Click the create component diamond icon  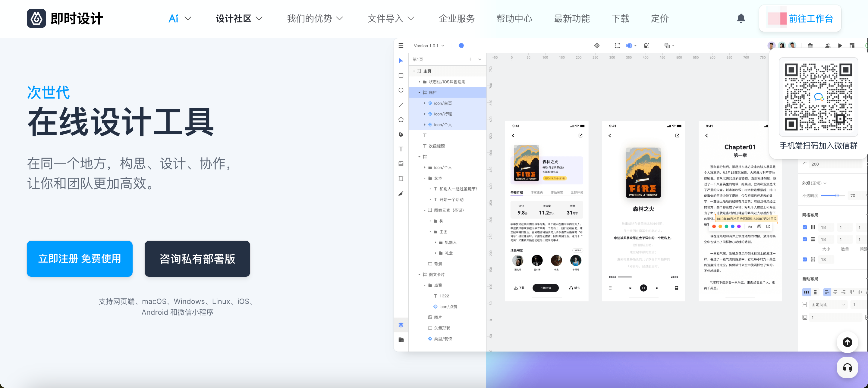click(597, 45)
